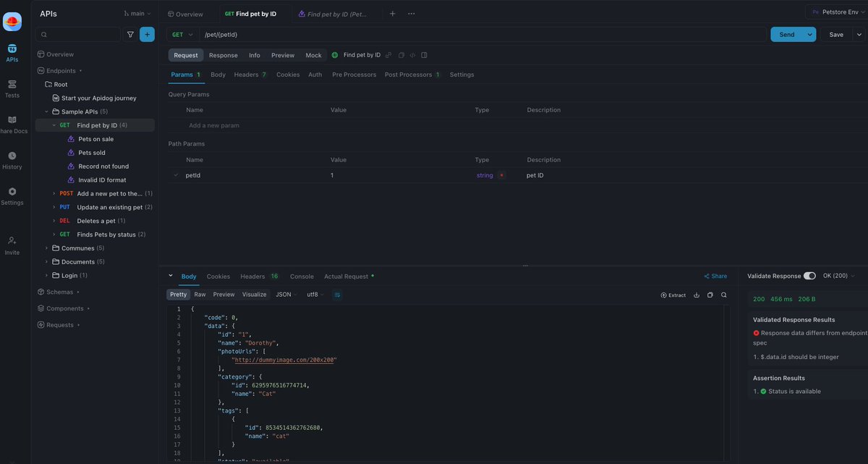Click the Share link in response panel
This screenshot has height=464, width=868.
[715, 276]
